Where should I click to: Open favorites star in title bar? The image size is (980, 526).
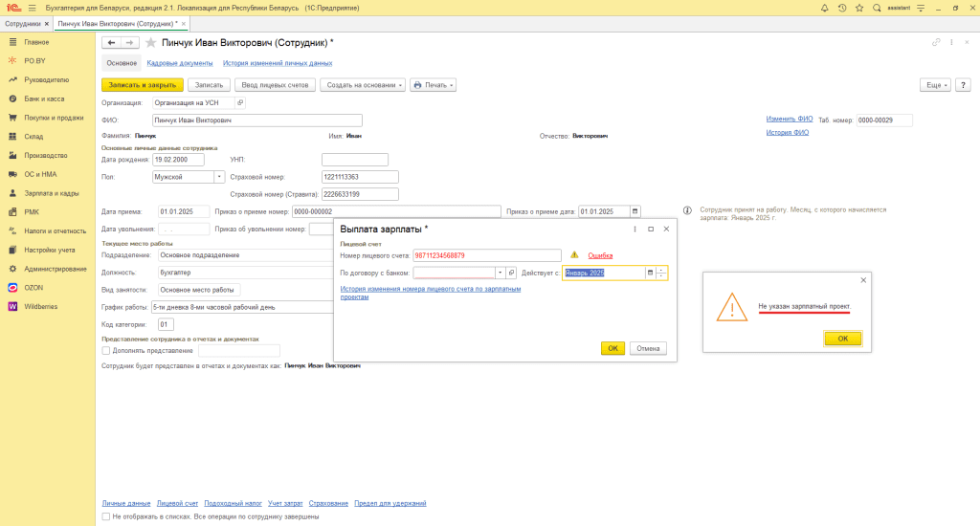coord(859,8)
